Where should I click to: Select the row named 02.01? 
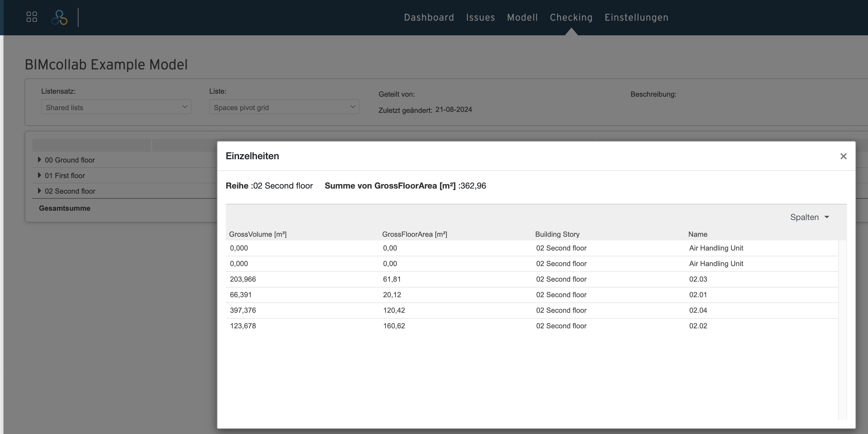pos(532,295)
